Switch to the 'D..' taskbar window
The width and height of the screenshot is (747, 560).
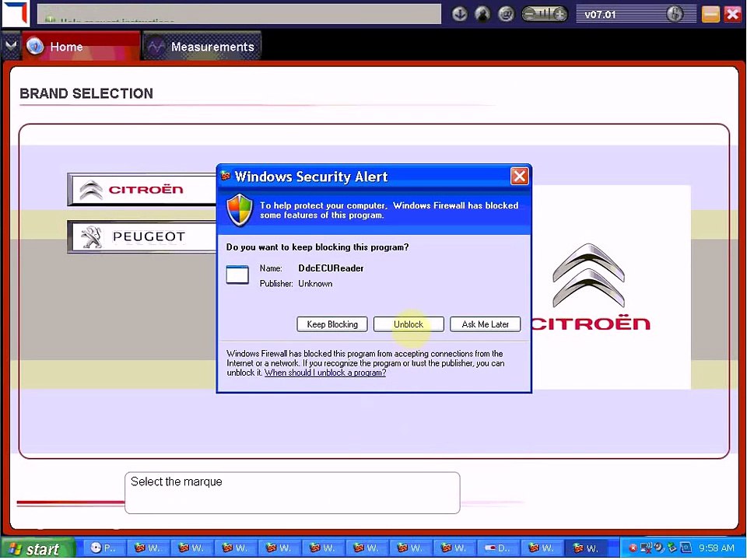tap(497, 548)
